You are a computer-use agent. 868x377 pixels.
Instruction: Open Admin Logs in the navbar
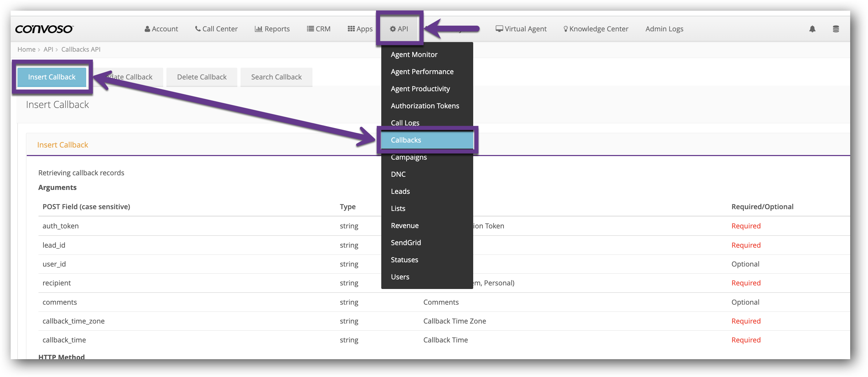tap(664, 29)
